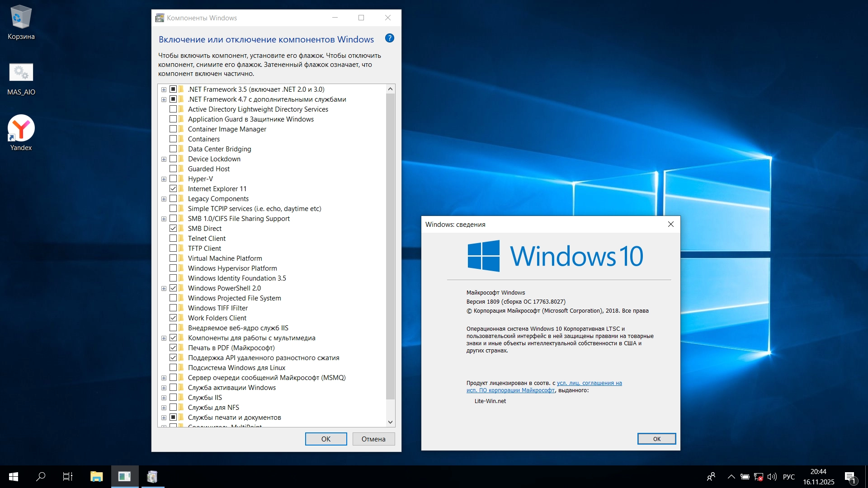Open taskbar search magnifier

(x=41, y=477)
